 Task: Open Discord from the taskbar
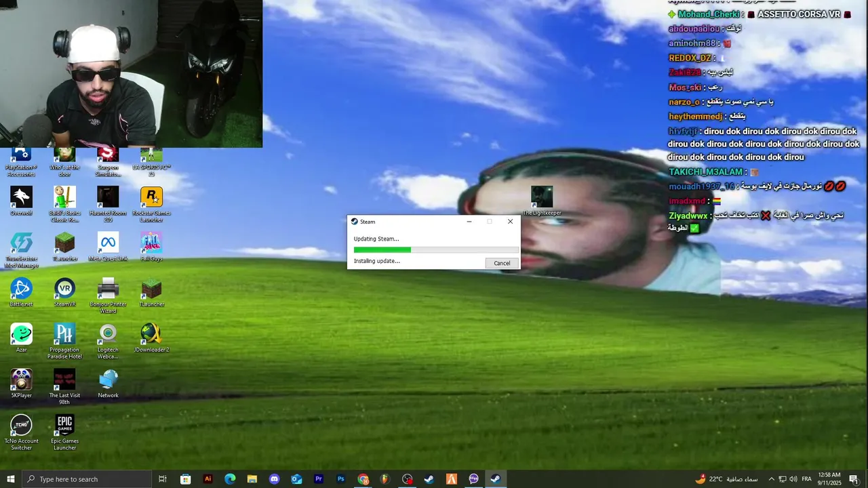[x=274, y=479]
